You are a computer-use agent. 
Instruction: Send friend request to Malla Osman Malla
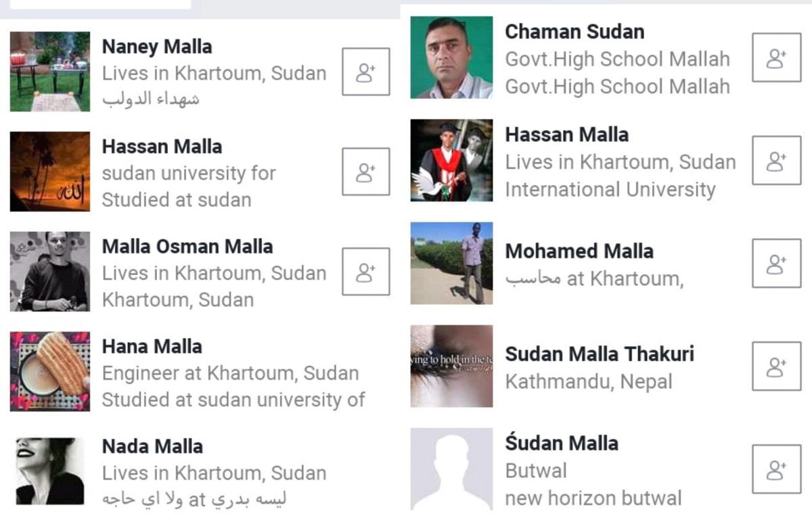[x=366, y=272]
